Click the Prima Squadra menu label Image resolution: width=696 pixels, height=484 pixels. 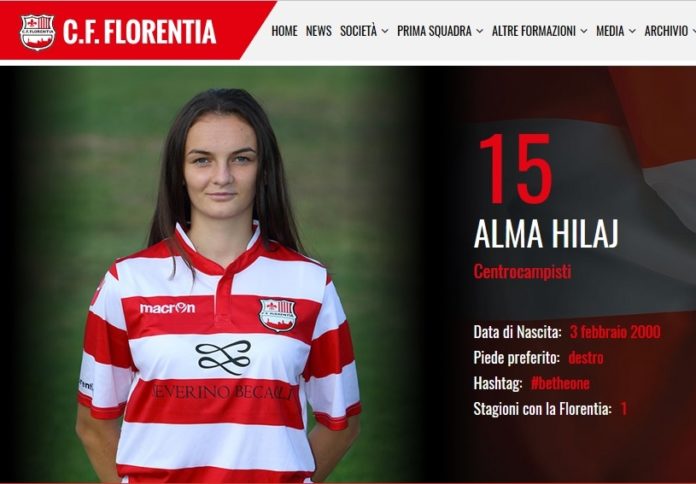coord(434,31)
